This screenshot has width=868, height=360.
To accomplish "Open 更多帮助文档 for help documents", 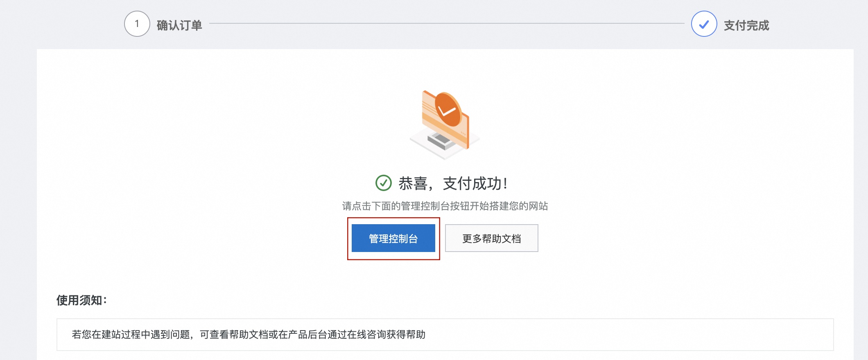I will click(491, 238).
